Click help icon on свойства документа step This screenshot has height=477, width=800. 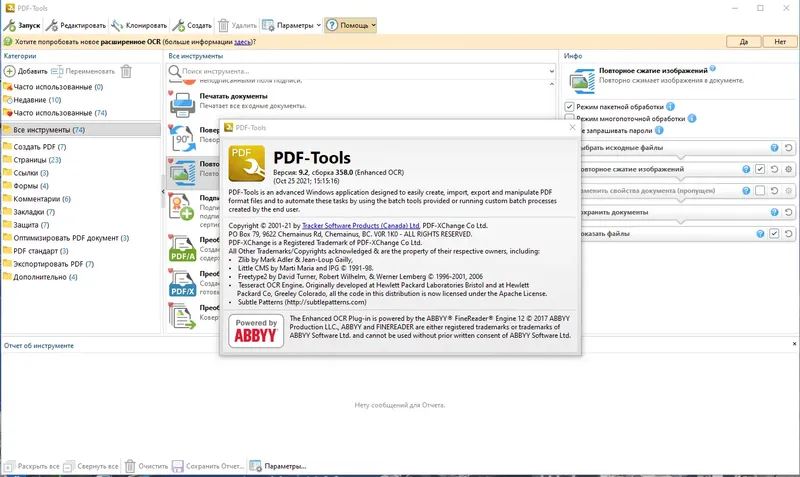pyautogui.click(x=746, y=190)
